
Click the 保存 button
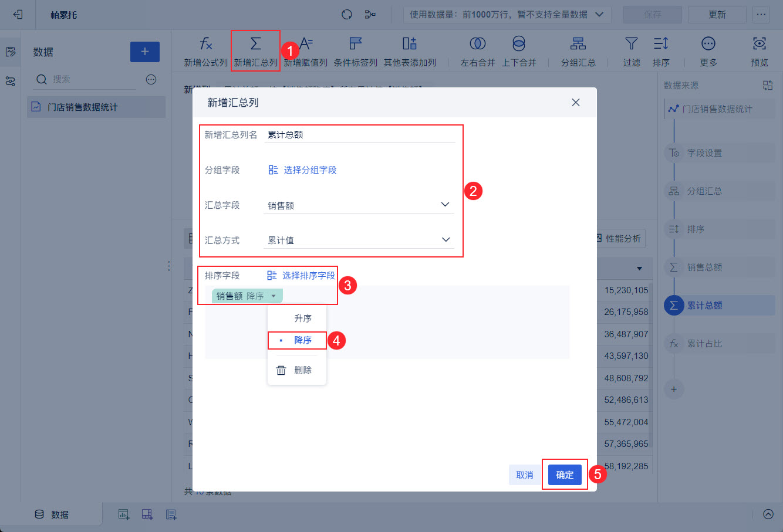pos(653,14)
